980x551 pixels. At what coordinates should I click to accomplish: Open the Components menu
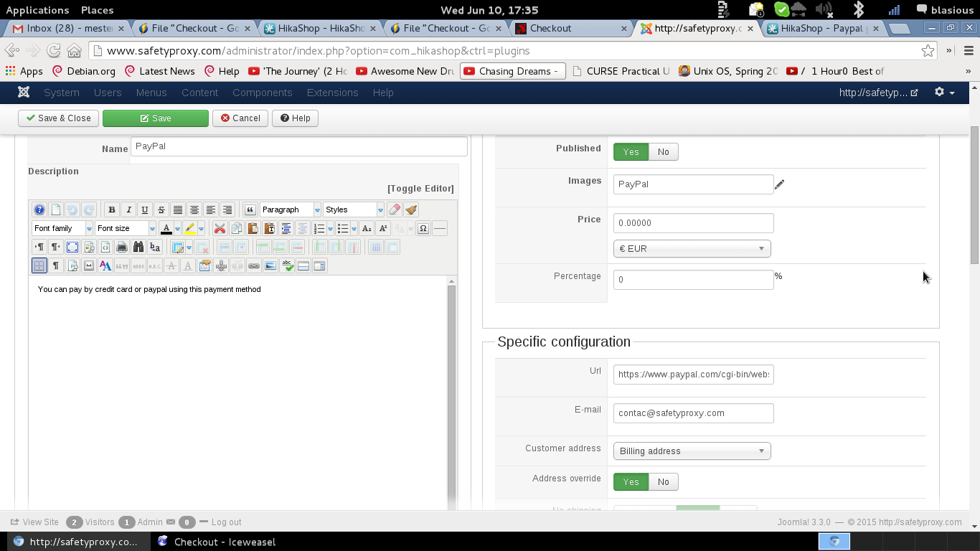(x=263, y=93)
